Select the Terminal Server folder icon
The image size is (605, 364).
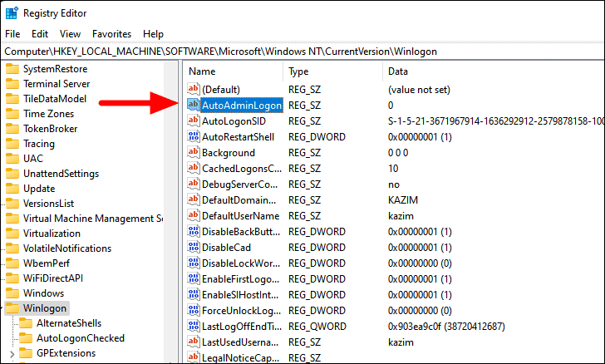[x=12, y=84]
